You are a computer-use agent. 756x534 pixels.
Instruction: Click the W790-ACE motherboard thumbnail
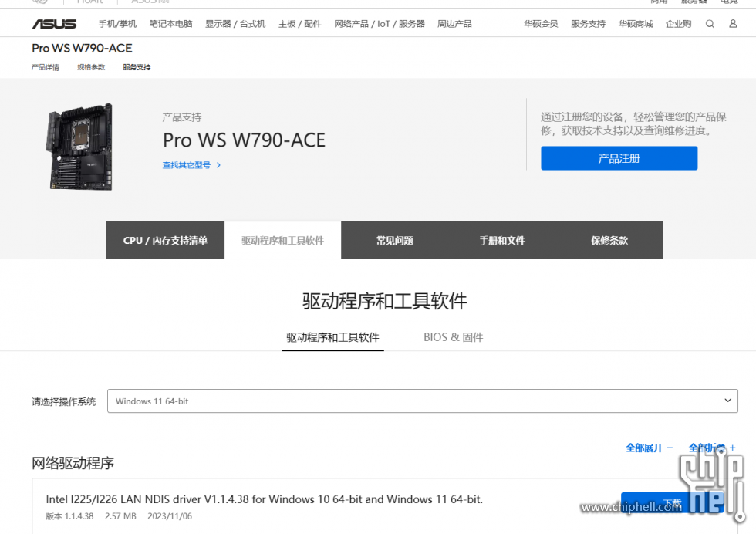point(80,147)
